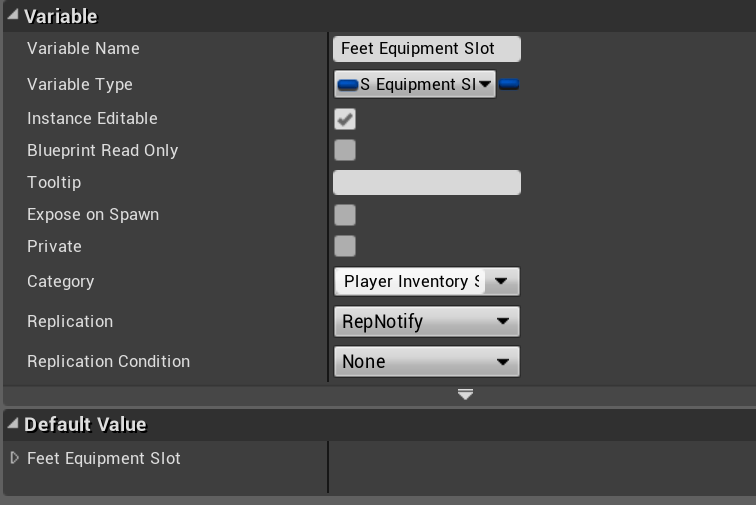Toggle the Private checkbox

[x=345, y=247]
